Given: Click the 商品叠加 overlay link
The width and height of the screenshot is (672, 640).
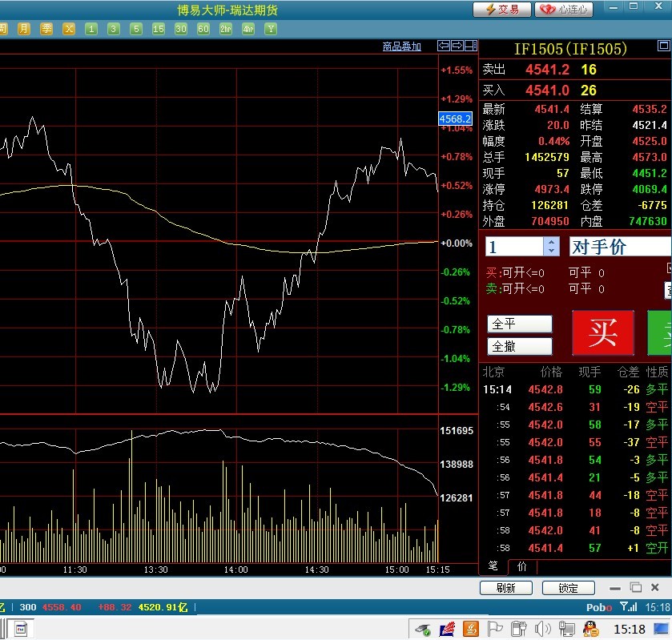Looking at the screenshot, I should pos(402,46).
